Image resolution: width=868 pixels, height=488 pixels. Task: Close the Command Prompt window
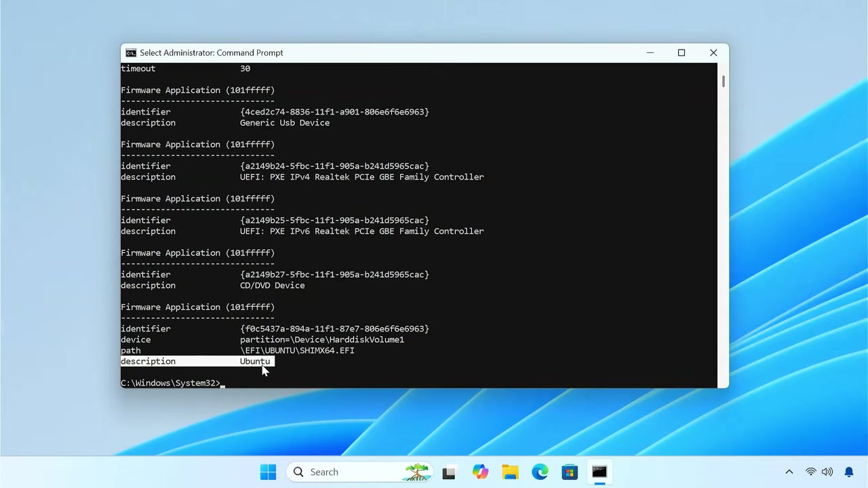713,53
